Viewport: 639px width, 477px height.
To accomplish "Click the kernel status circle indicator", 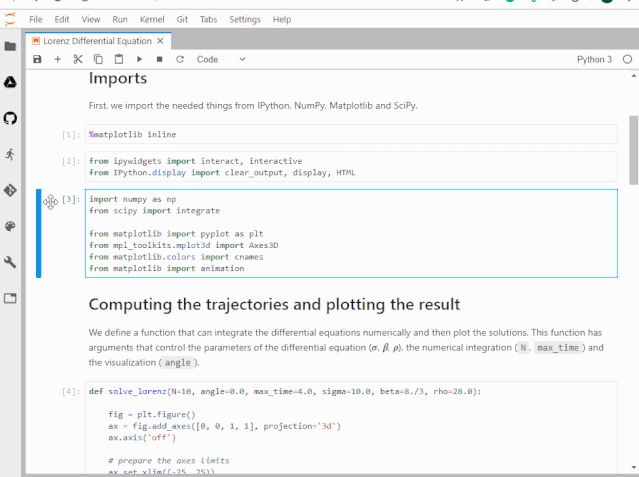I will click(x=628, y=60).
